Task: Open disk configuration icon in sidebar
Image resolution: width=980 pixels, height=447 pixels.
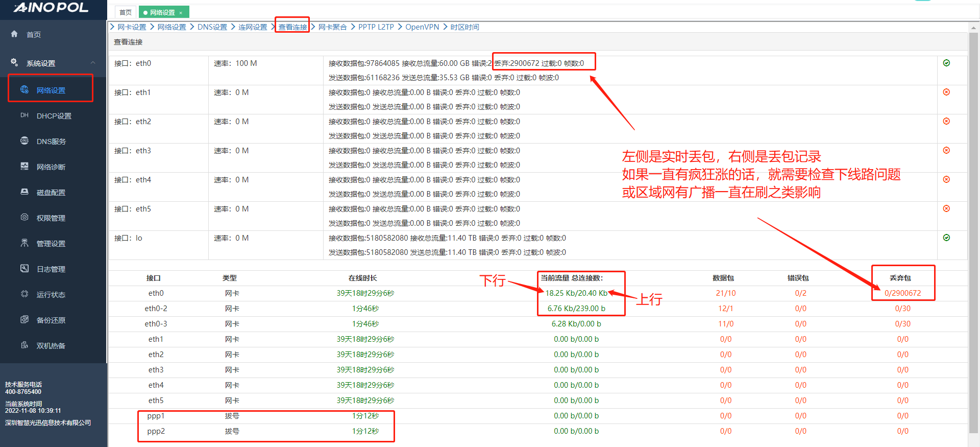Action: 24,192
